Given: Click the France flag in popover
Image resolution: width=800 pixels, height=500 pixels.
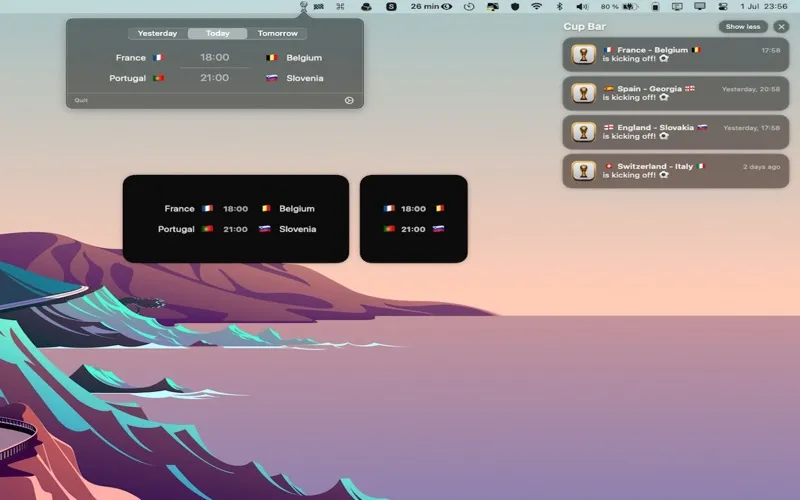Looking at the screenshot, I should click(x=159, y=58).
